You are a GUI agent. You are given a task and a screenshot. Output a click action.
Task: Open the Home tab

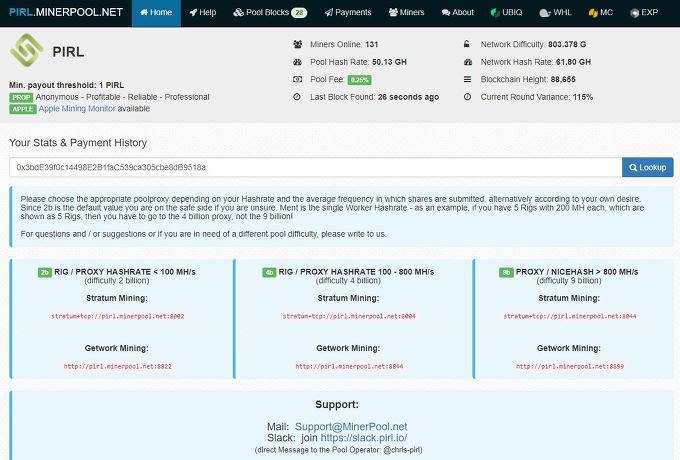(x=156, y=13)
